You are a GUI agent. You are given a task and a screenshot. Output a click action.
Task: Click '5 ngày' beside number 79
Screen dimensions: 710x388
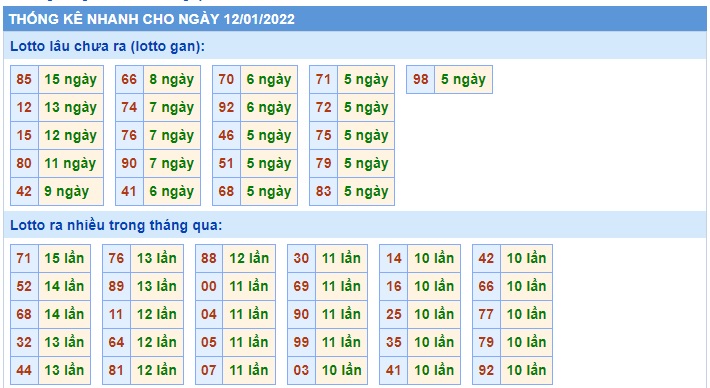point(366,163)
